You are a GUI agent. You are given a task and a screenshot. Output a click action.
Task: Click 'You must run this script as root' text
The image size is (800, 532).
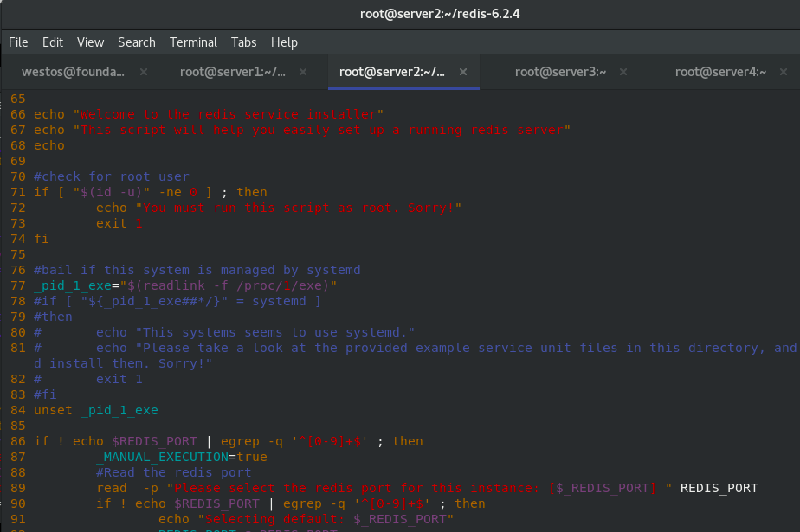click(x=268, y=208)
